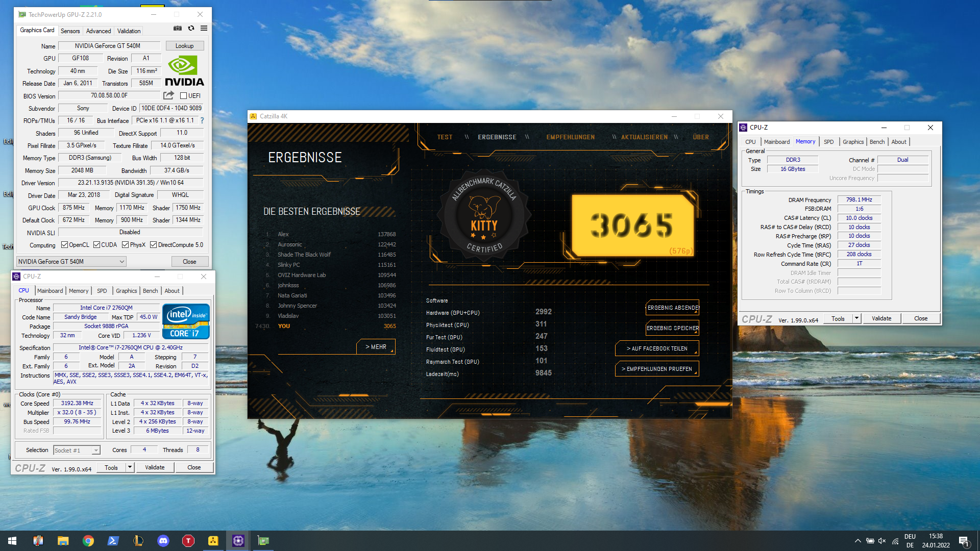980x551 pixels.
Task: Click AUF FACEBOOK TEILEN button
Action: [657, 348]
